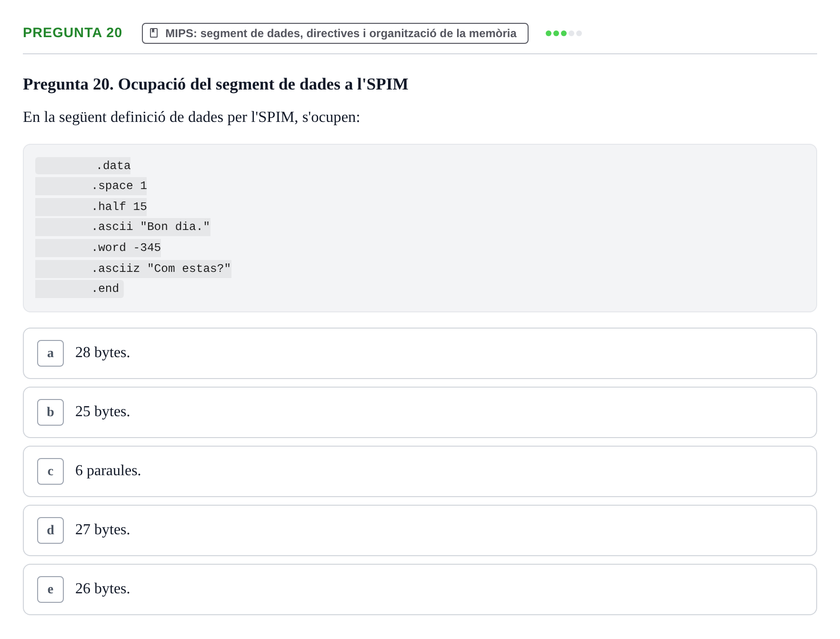Select answer a: 28 bytes

point(420,353)
